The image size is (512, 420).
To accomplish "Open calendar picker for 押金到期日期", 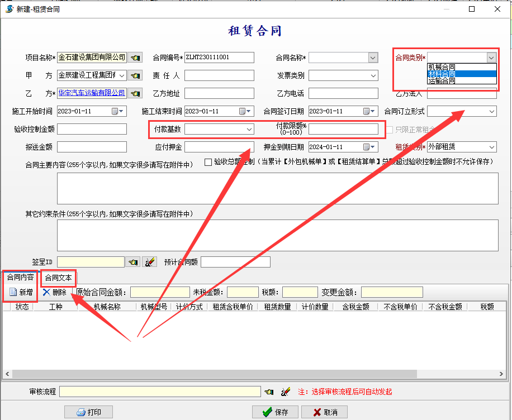I will click(370, 147).
